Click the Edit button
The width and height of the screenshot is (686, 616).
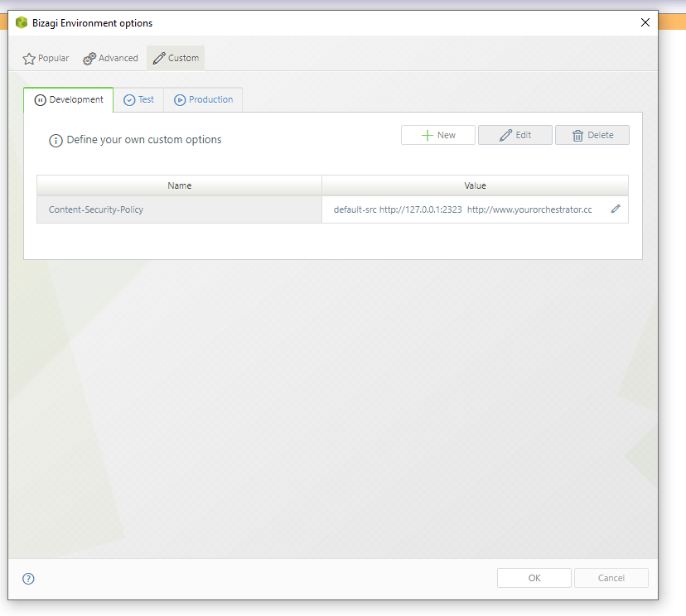point(515,135)
